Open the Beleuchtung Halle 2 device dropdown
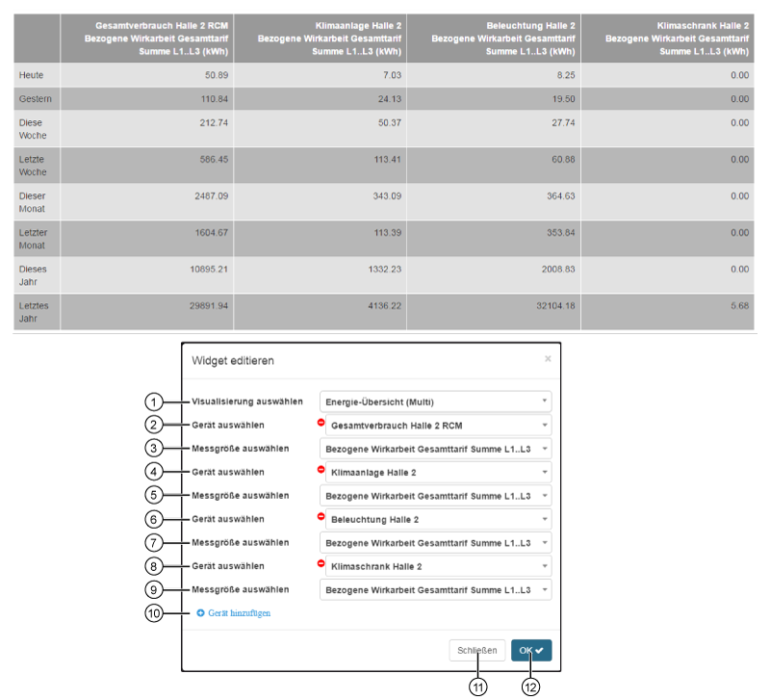Viewport: 770px width, 700px height. [x=438, y=518]
